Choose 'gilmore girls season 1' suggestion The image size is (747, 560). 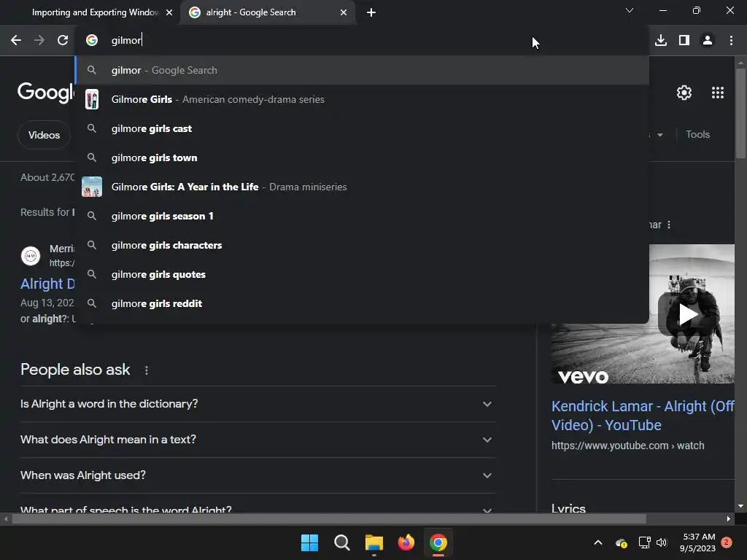click(362, 216)
